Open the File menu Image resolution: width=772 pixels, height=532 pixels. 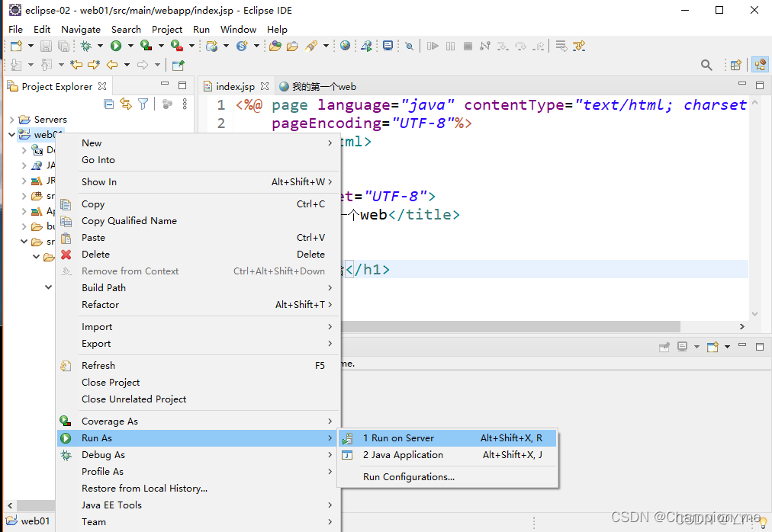tap(16, 30)
